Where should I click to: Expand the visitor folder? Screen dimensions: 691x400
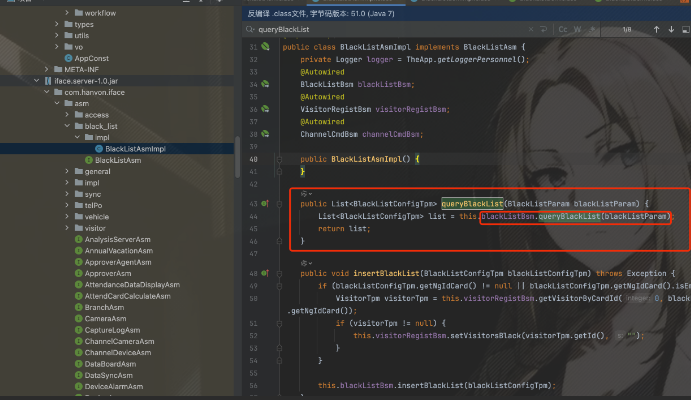67,228
